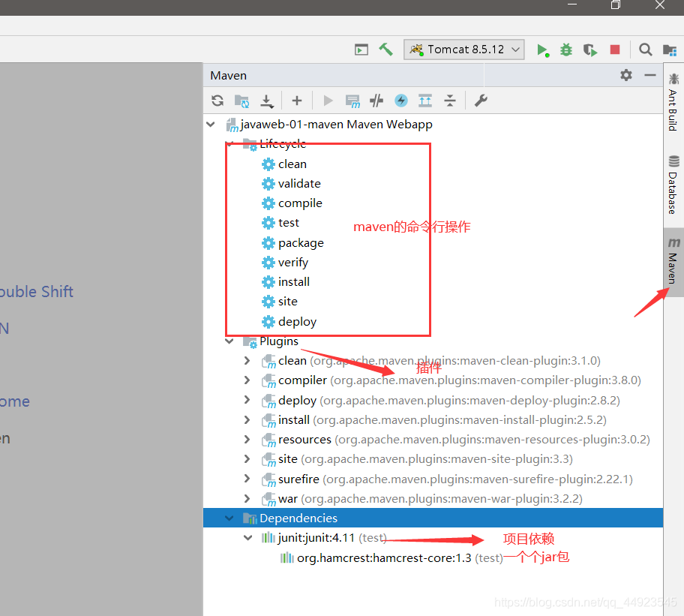Add Maven Projects with plus icon
This screenshot has width=684, height=616.
pyautogui.click(x=297, y=101)
